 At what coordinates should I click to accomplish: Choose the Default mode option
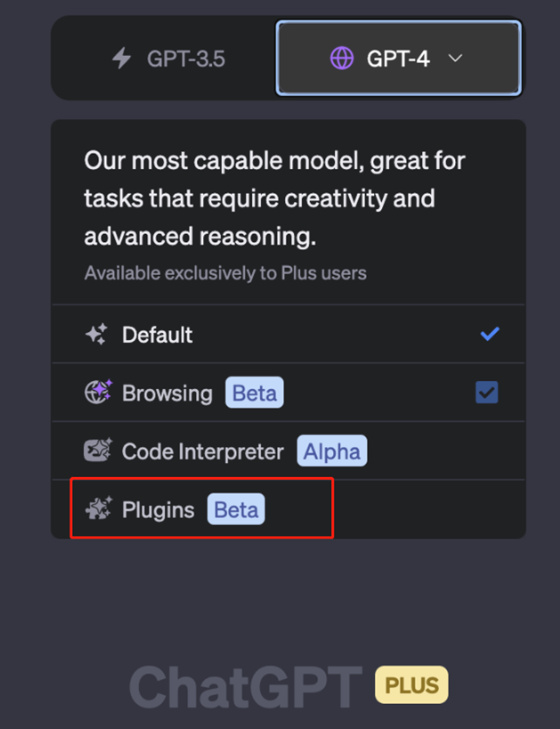pyautogui.click(x=288, y=335)
